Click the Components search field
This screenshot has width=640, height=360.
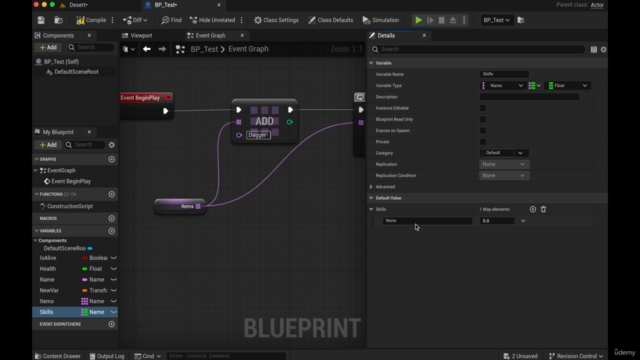tap(91, 47)
